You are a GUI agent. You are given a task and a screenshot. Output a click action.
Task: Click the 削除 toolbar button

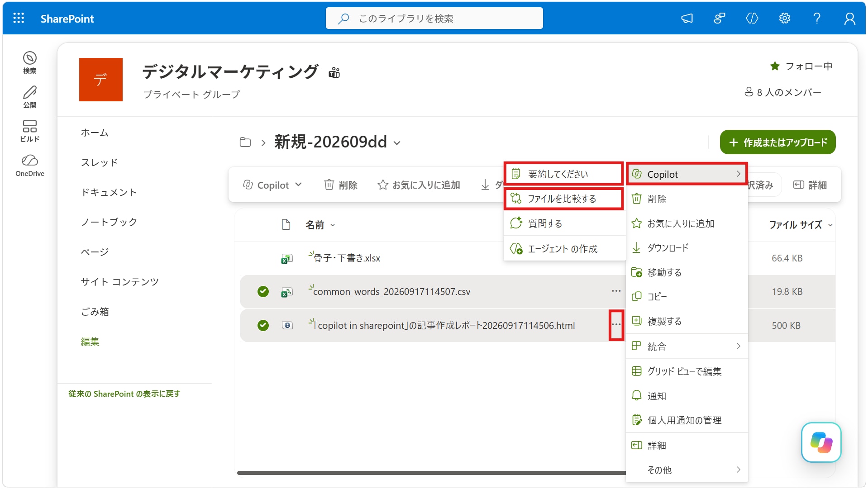tap(341, 185)
